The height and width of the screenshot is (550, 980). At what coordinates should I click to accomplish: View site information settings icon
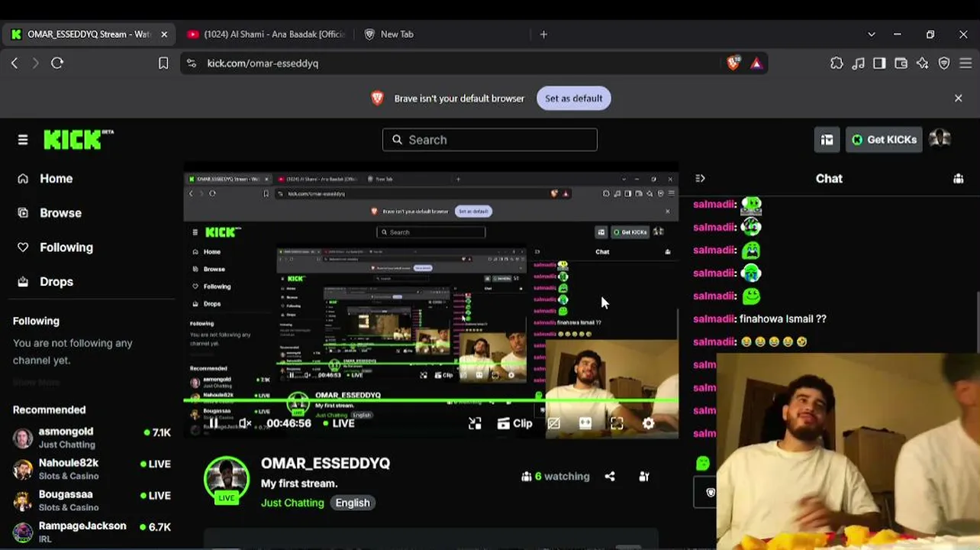click(192, 63)
